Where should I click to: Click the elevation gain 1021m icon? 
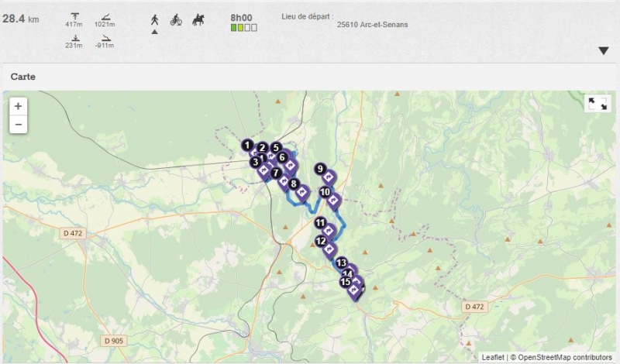tap(105, 16)
